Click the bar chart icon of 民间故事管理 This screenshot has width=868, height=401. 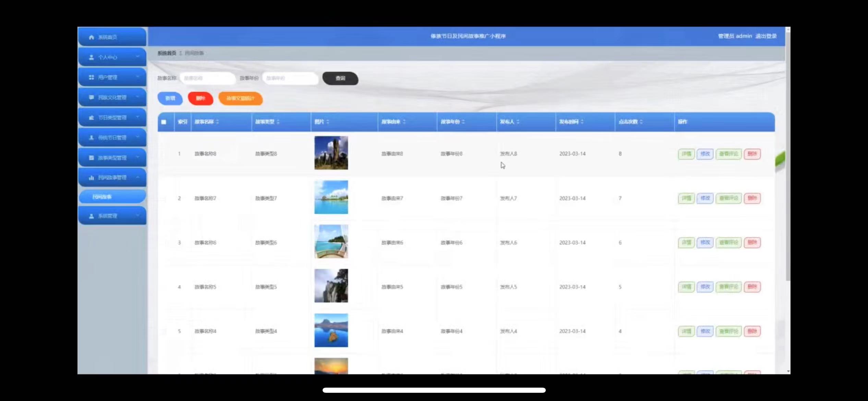(x=91, y=178)
